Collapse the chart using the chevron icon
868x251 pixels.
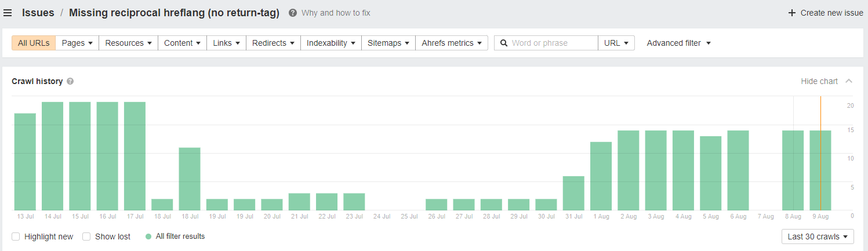[x=849, y=81]
